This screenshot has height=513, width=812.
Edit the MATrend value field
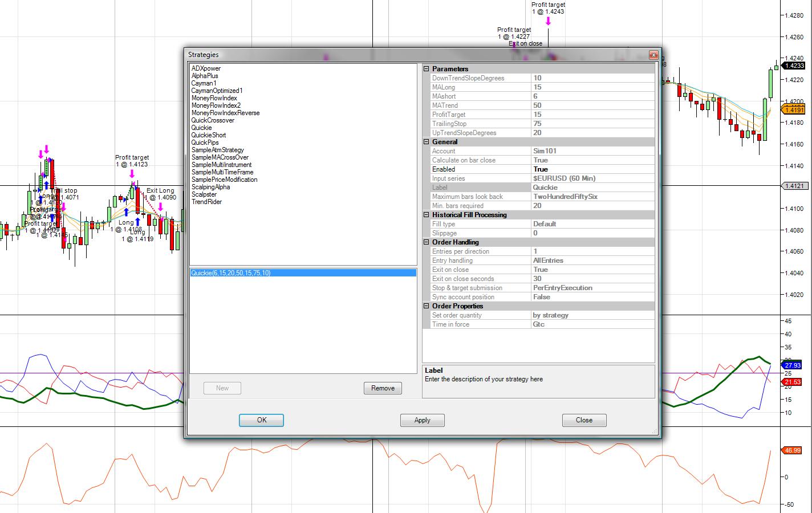[x=593, y=105]
